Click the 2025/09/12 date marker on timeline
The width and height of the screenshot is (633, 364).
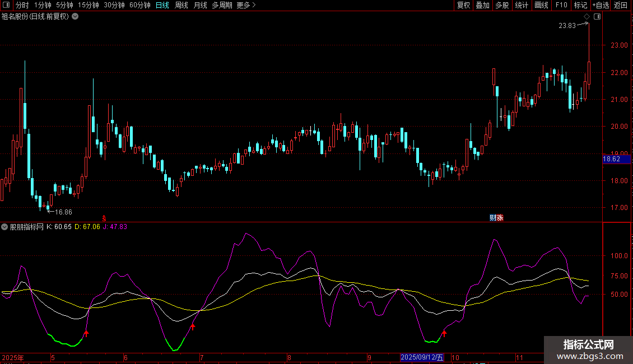pos(422,357)
